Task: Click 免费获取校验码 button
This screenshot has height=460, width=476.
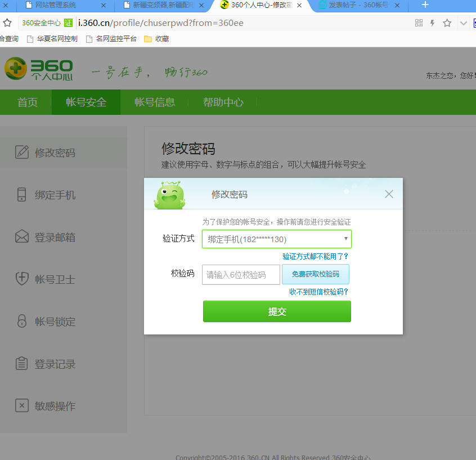Action: pyautogui.click(x=315, y=274)
